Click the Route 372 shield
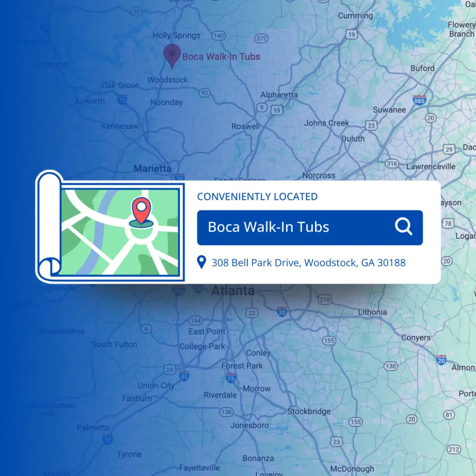Screen dimensions: 476x476 click(x=261, y=39)
